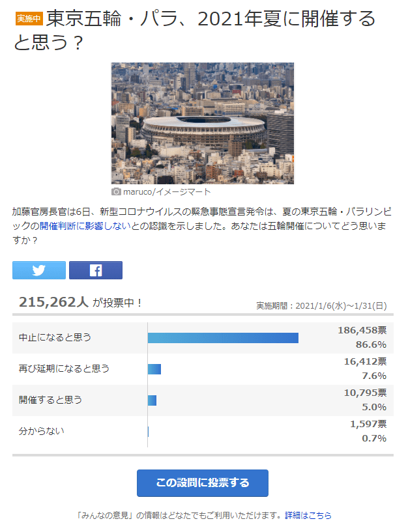This screenshot has height=532, width=406.
Task: Share the poll on Twitter
Action: click(39, 270)
